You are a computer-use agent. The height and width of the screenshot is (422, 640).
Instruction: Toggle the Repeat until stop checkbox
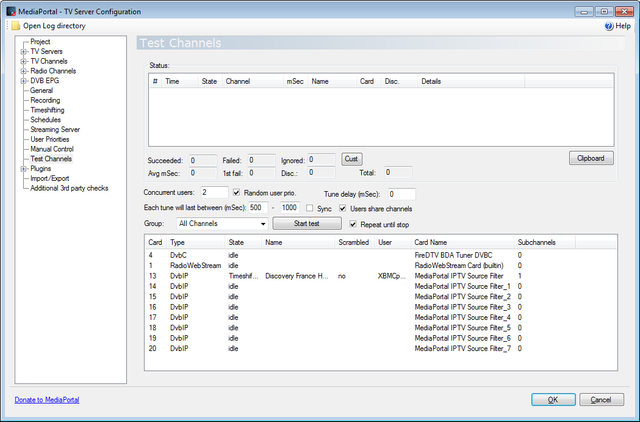(x=351, y=224)
